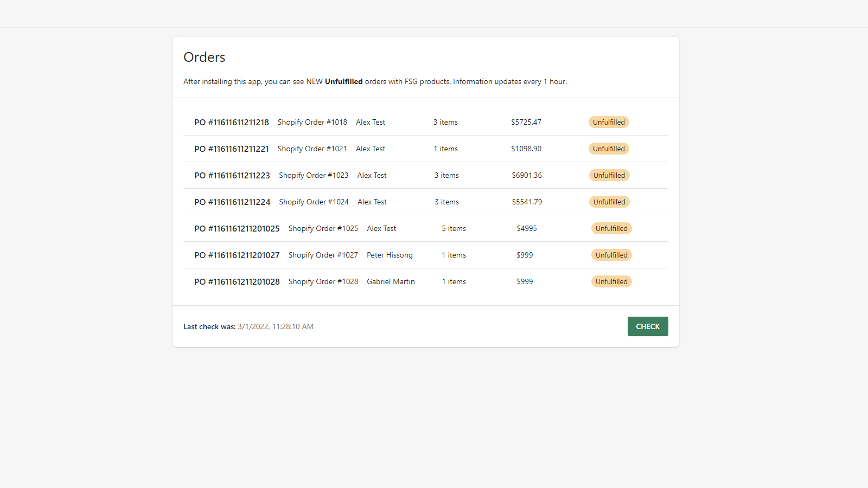This screenshot has width=868, height=488.
Task: Click customer name Gabriel Martin
Action: [391, 282]
